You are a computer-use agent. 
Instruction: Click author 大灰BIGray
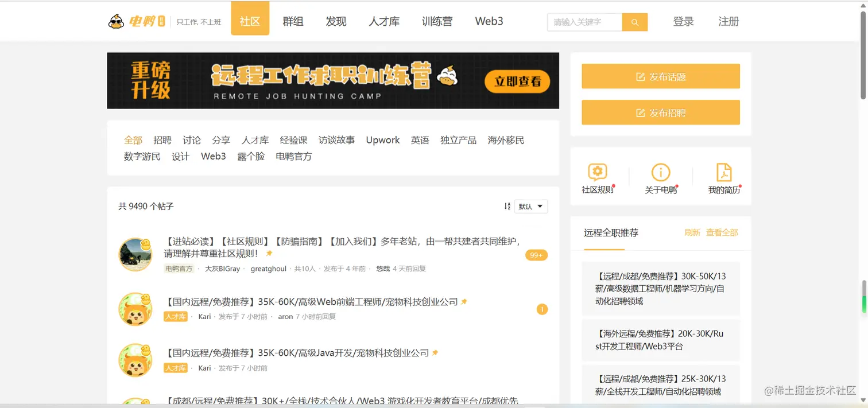[x=223, y=269]
